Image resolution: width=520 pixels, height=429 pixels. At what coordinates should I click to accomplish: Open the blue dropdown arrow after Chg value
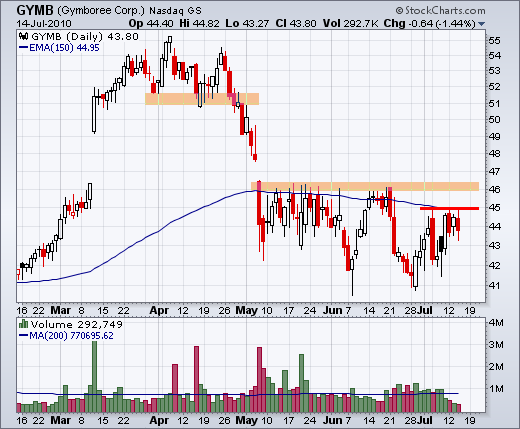pyautogui.click(x=481, y=24)
